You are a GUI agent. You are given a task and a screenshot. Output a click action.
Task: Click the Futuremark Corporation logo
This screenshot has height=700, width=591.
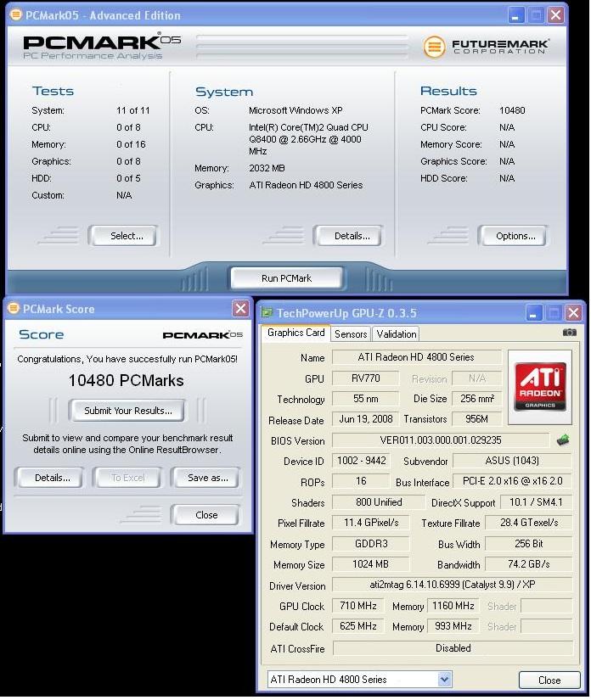click(x=487, y=47)
